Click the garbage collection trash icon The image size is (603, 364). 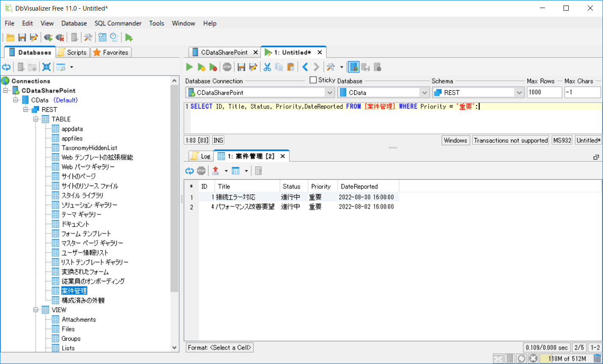tap(597, 358)
